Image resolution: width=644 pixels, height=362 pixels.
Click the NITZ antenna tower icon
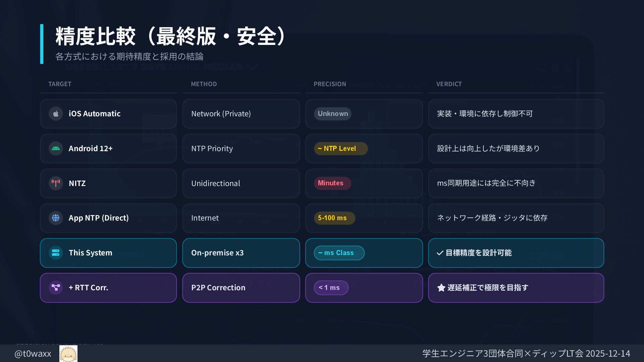[56, 183]
